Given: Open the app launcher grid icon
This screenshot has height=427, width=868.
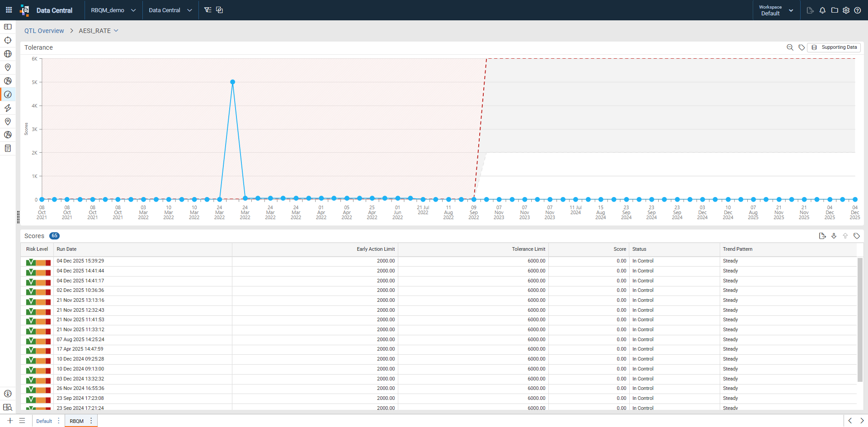Looking at the screenshot, I should pos(9,10).
